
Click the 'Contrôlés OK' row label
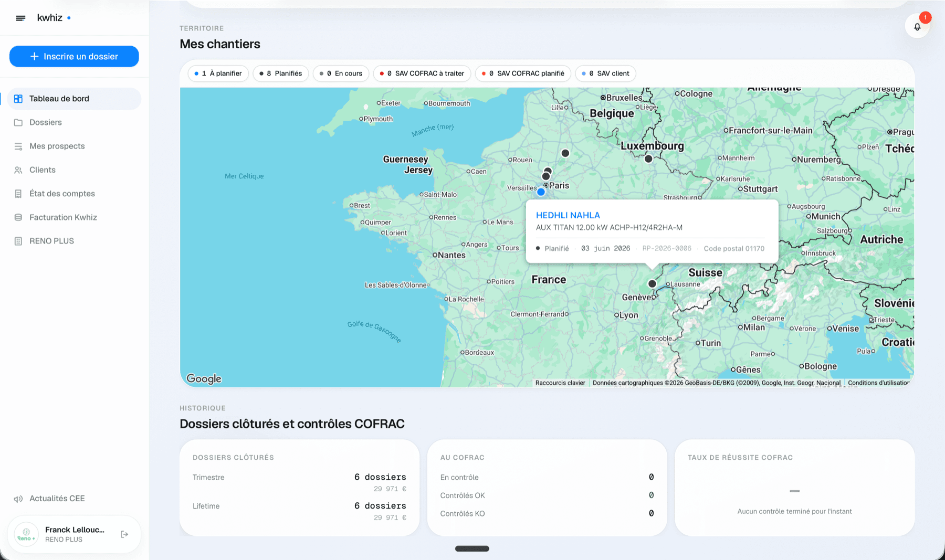(463, 495)
